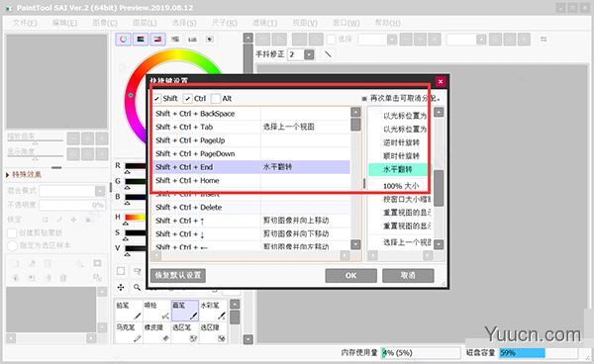Choose 水平翻转 in the command list

tap(400, 169)
